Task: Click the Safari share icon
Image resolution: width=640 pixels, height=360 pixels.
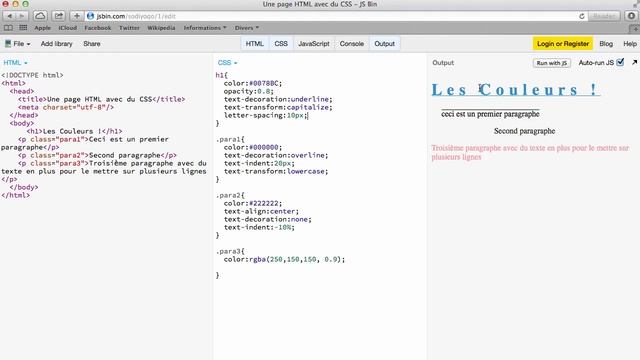Action: coord(58,16)
